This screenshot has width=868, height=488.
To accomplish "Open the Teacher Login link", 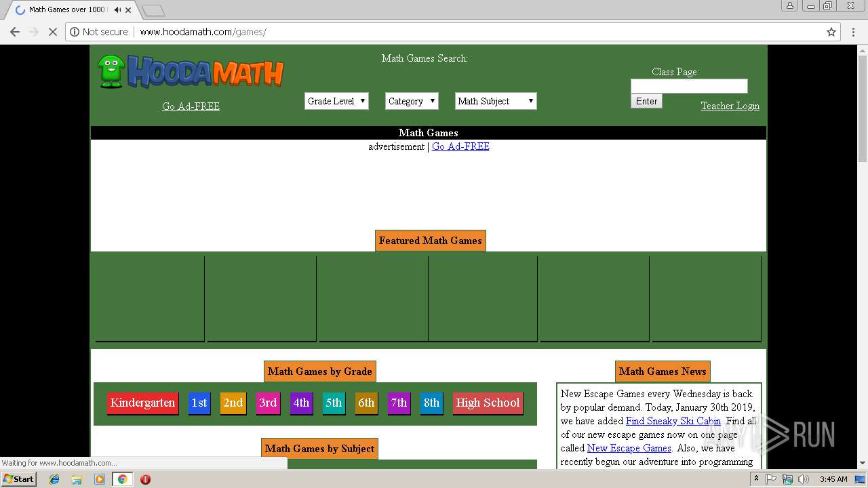I will [730, 106].
